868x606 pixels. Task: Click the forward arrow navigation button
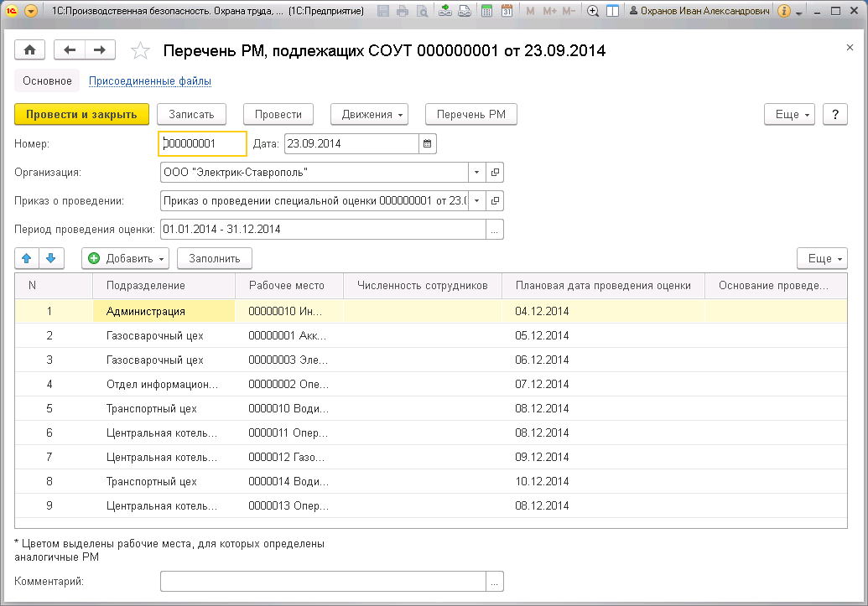point(100,49)
